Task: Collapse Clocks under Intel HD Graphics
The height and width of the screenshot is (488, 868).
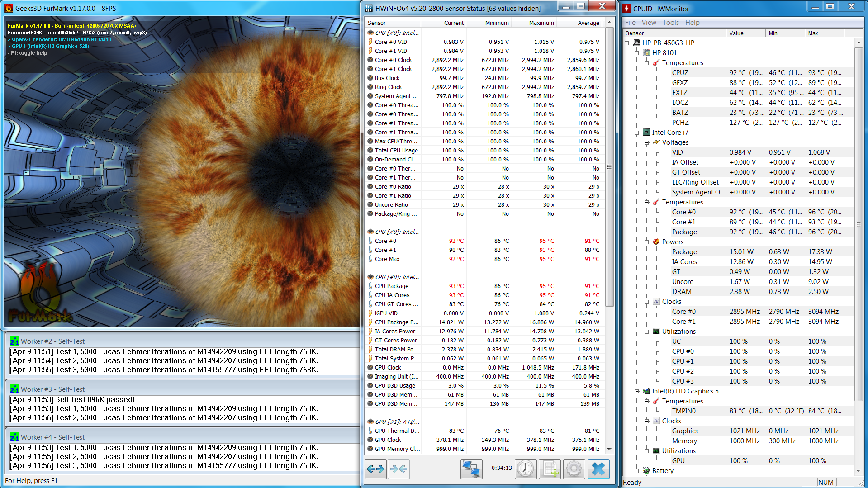Action: click(x=647, y=421)
